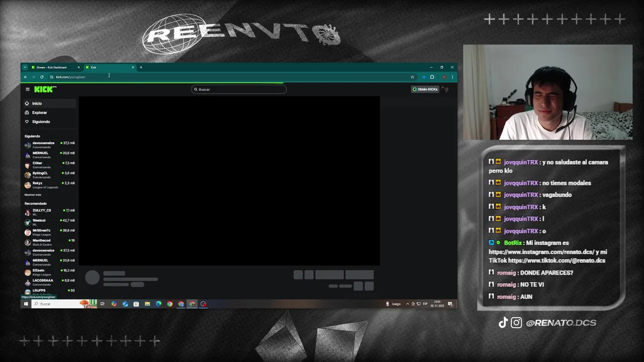
Task: Close the Kick browser tab
Action: pyautogui.click(x=133, y=67)
